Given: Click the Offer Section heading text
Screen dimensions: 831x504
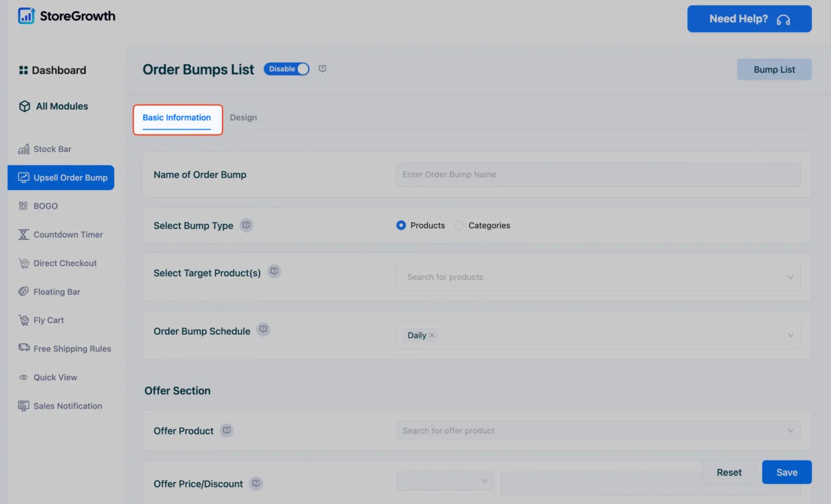Looking at the screenshot, I should click(177, 390).
